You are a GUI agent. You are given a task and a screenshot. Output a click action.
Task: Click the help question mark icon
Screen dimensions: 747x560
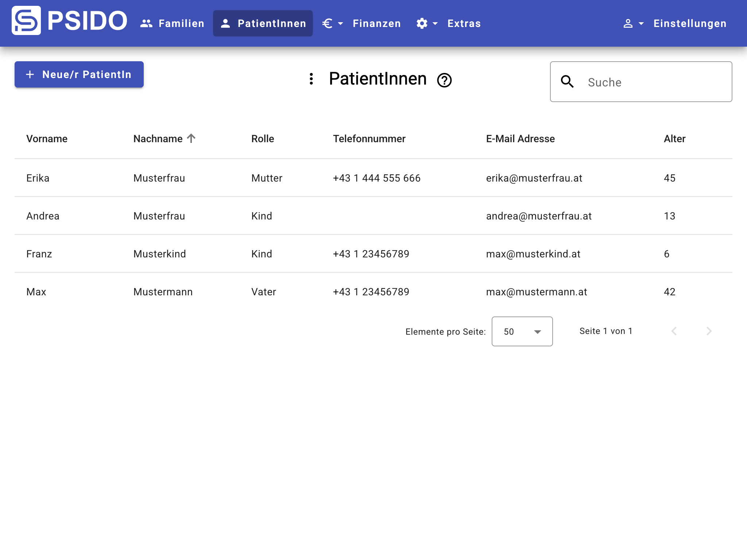445,80
